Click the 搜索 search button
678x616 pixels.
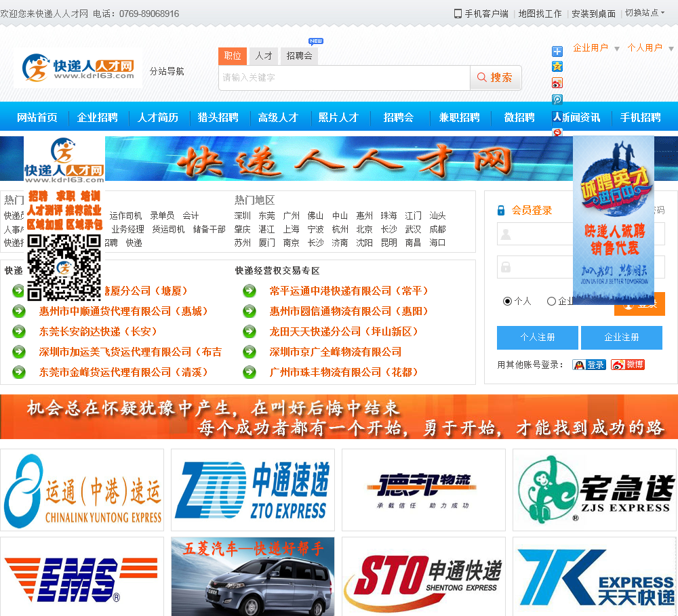496,78
